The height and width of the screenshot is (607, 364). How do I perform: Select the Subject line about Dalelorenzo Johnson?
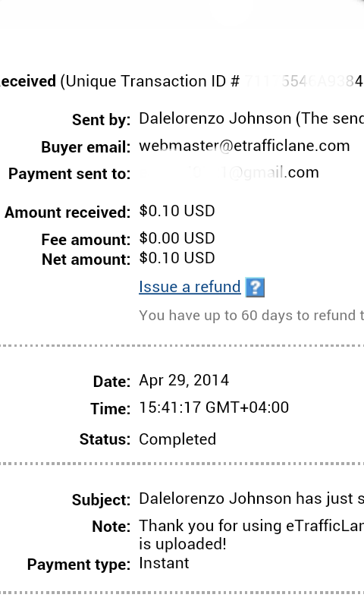(x=252, y=498)
